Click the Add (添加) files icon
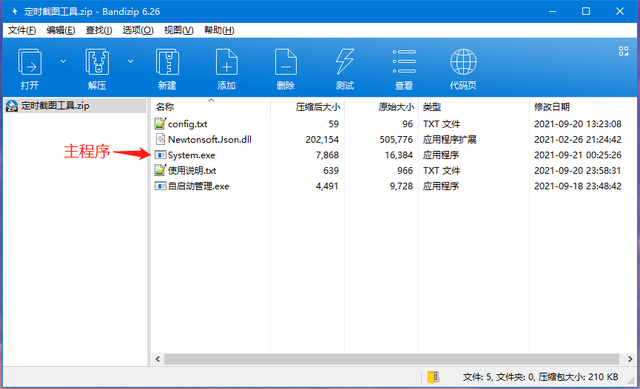The height and width of the screenshot is (389, 640). [227, 62]
